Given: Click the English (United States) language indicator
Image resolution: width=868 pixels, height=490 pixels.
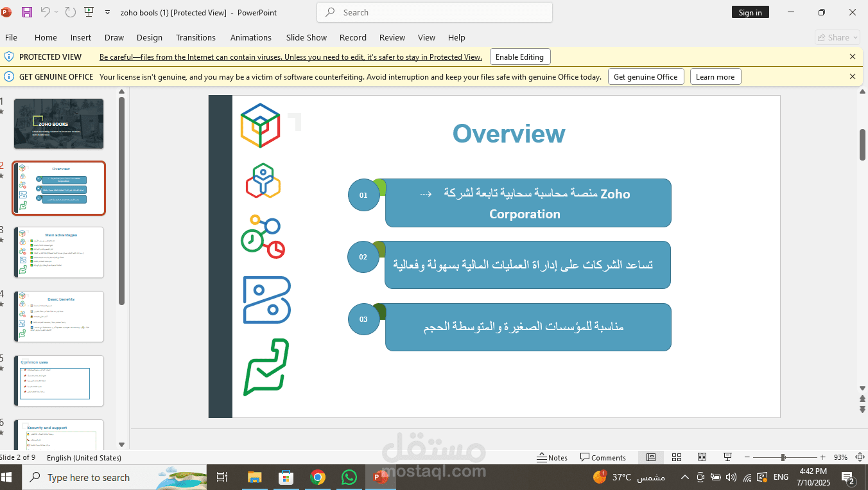Looking at the screenshot, I should click(84, 458).
